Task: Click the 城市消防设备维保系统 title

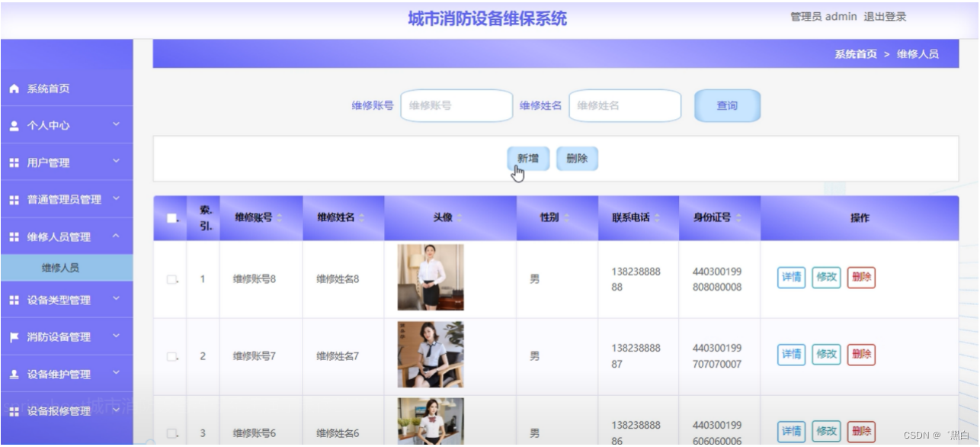Action: pos(488,19)
